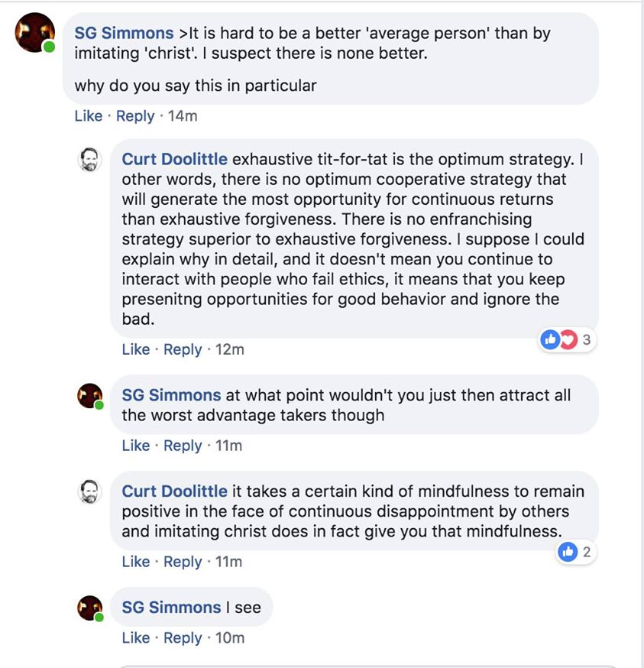Click SG Simmons' avatar beside 'advantage takers' comment
Image resolution: width=644 pixels, height=668 pixels.
(90, 396)
